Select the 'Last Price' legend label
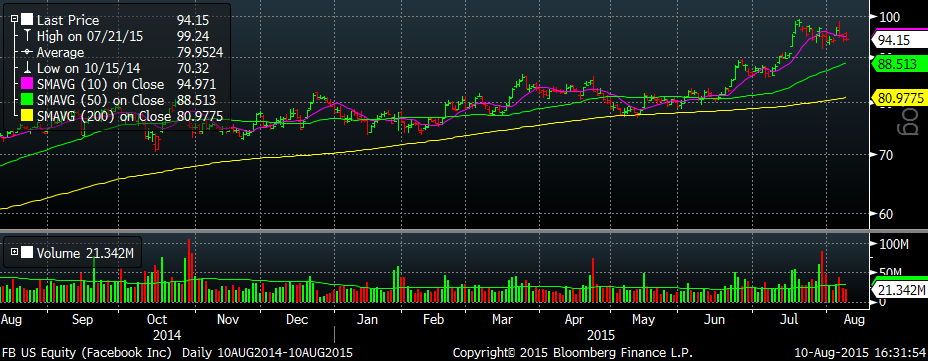 point(67,20)
